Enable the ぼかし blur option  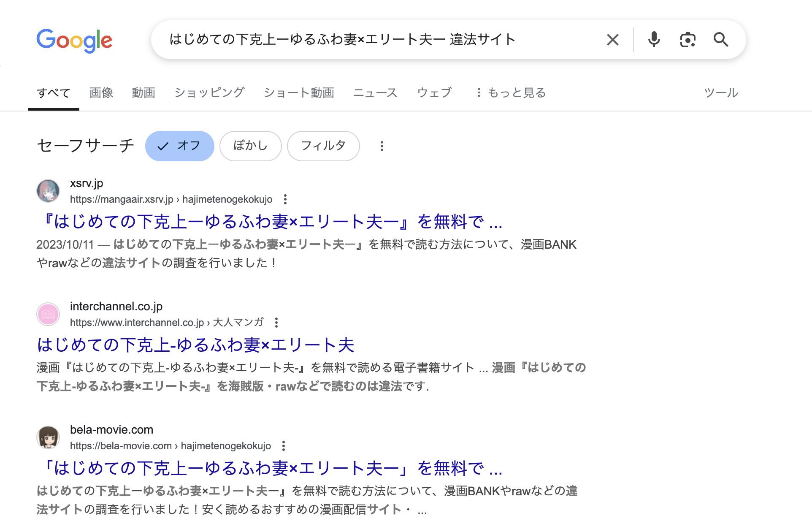click(x=250, y=146)
